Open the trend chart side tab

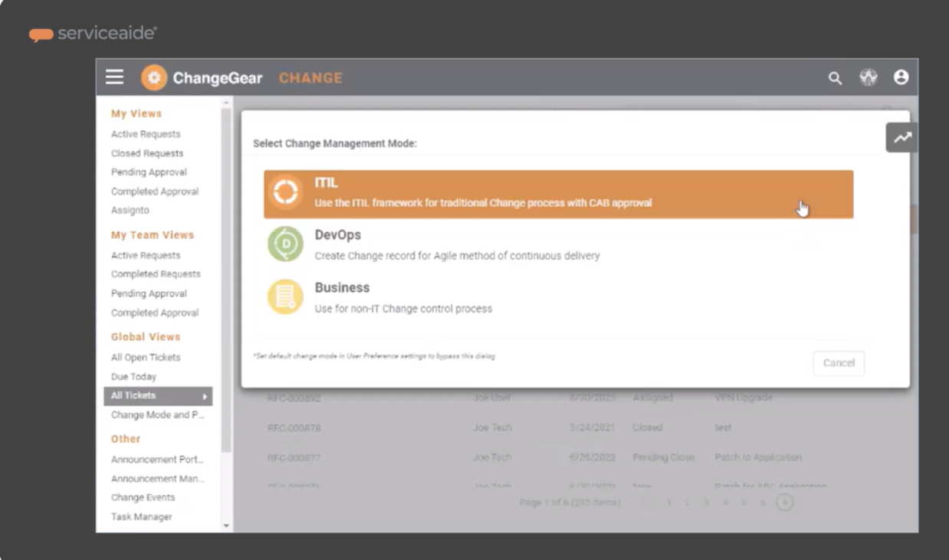click(x=902, y=138)
